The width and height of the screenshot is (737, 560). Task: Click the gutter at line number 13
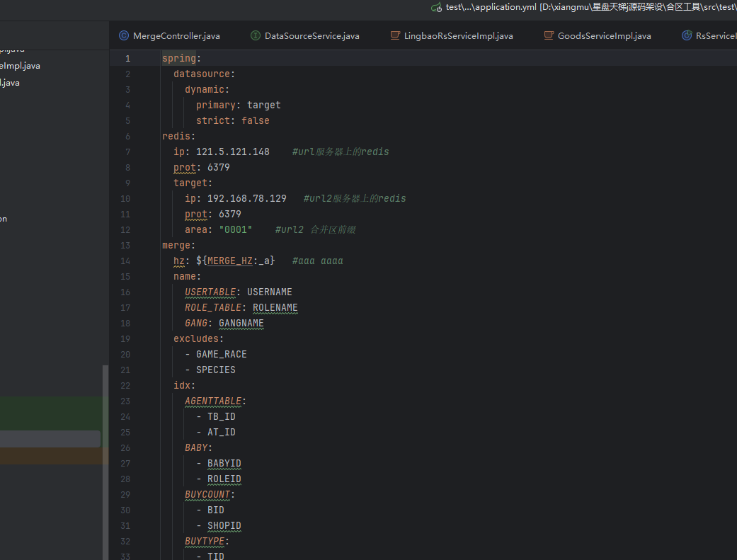(x=125, y=246)
